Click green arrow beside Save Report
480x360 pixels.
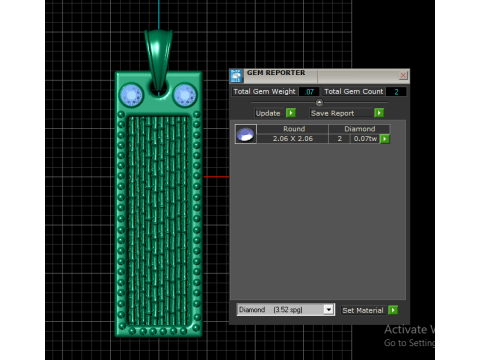tap(379, 113)
